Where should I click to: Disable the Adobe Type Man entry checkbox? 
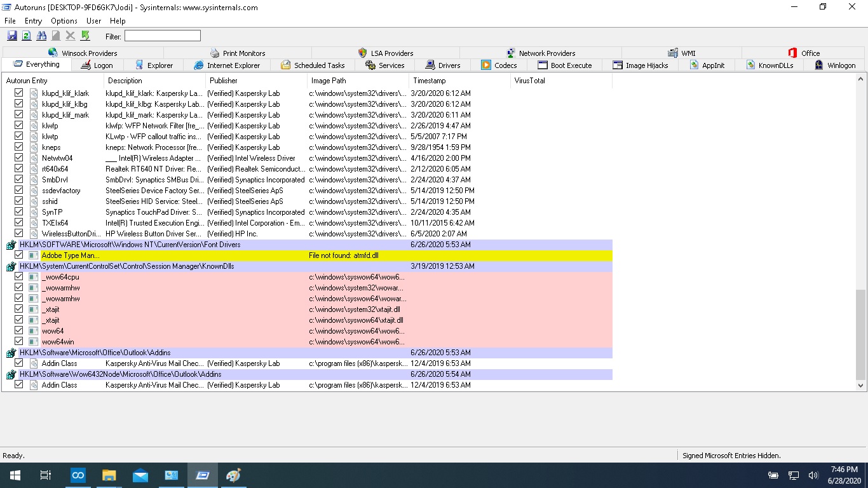pyautogui.click(x=19, y=255)
